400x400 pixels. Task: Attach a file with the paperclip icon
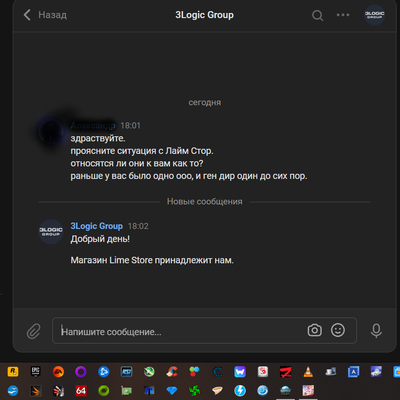tap(34, 331)
